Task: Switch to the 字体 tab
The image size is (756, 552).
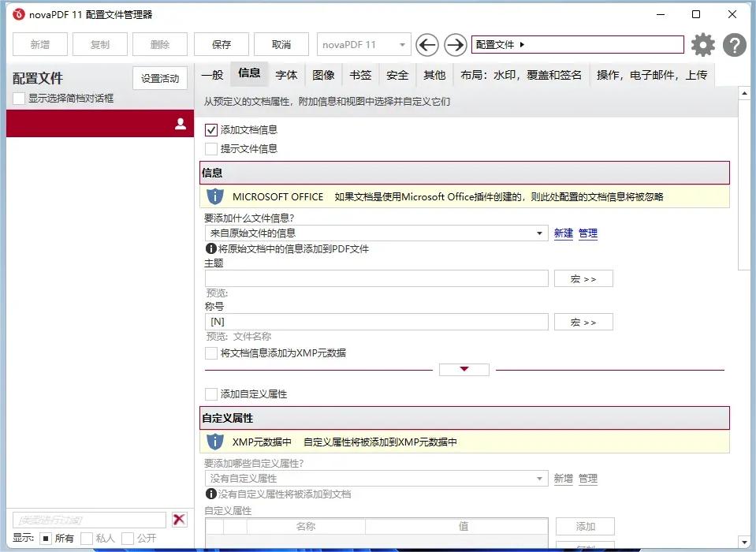Action: click(286, 75)
